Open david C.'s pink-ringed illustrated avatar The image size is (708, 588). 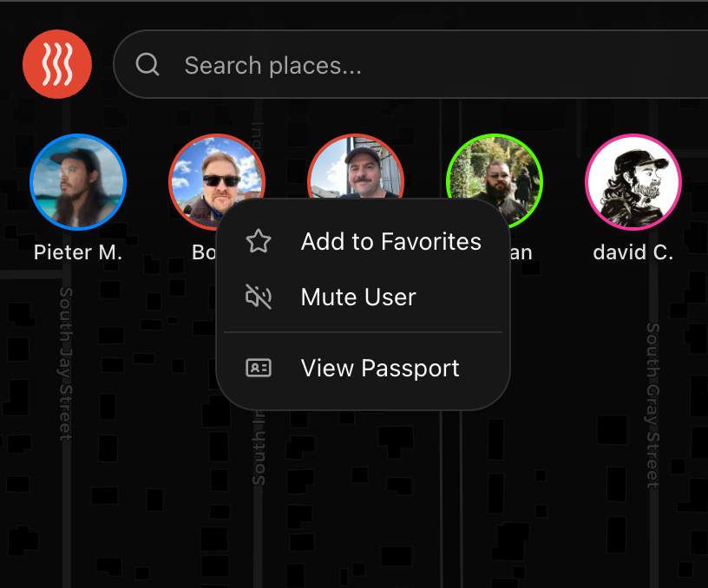pos(633,181)
